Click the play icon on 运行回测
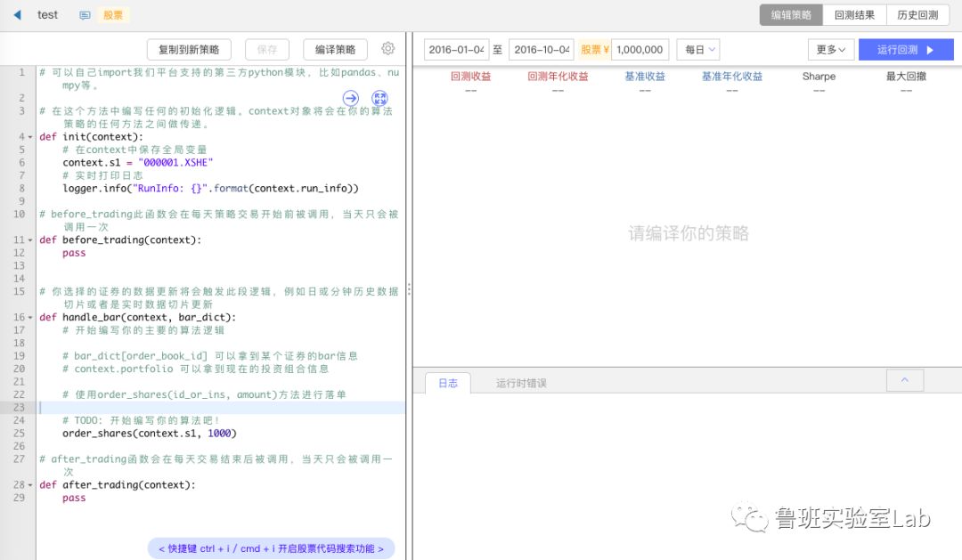962x560 pixels. tap(930, 50)
